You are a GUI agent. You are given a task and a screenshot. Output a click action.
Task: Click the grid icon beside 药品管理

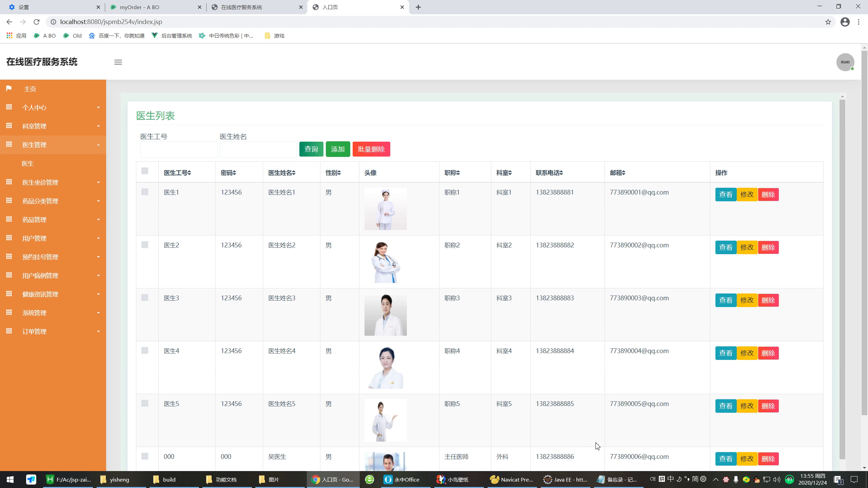[9, 219]
